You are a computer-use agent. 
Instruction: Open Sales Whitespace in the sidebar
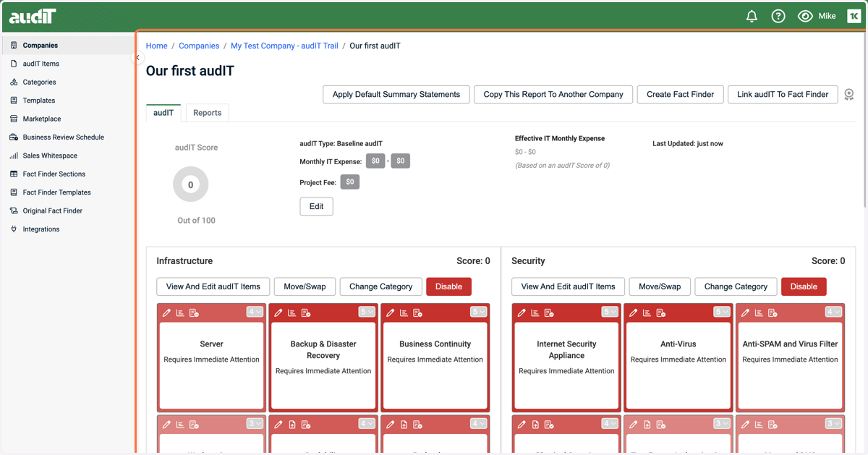click(67, 156)
